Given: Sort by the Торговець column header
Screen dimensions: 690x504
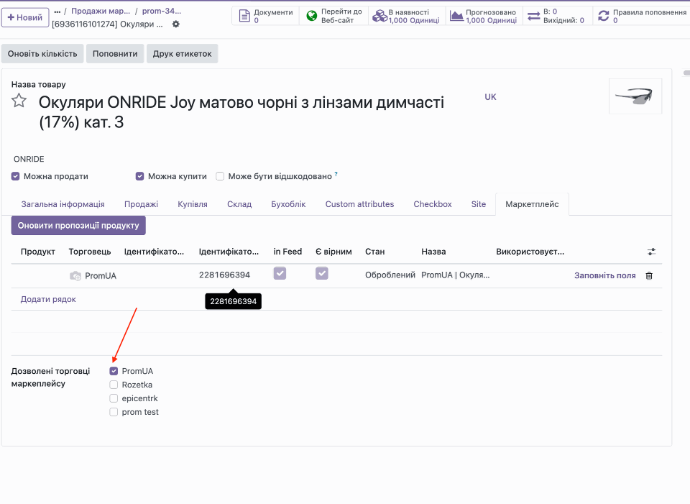Looking at the screenshot, I should coord(90,252).
